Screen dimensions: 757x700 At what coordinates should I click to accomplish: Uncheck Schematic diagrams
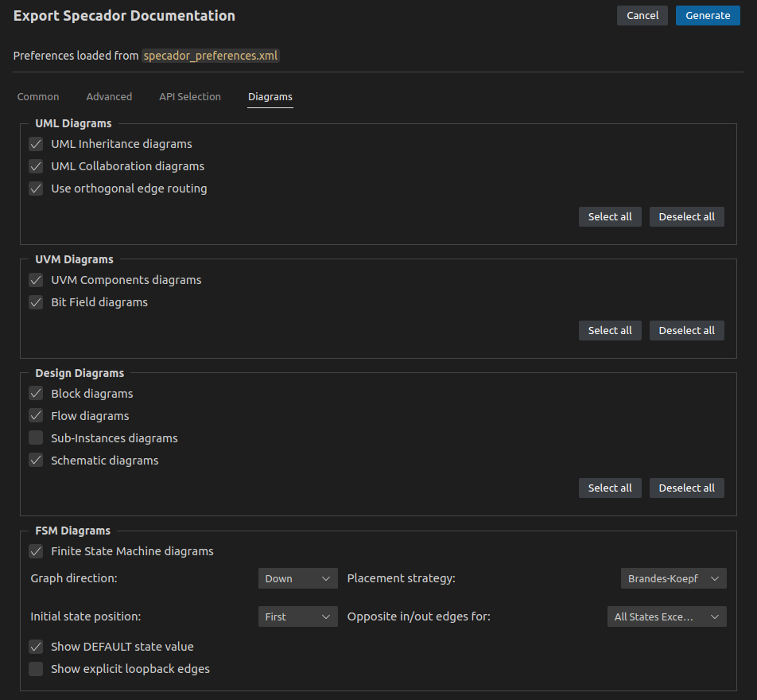tap(36, 460)
